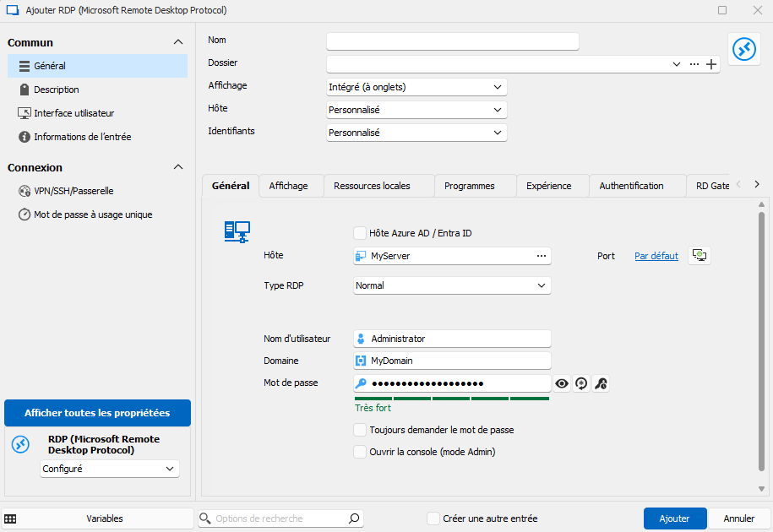Click the Ajouter button
This screenshot has height=532, width=773.
[x=675, y=518]
